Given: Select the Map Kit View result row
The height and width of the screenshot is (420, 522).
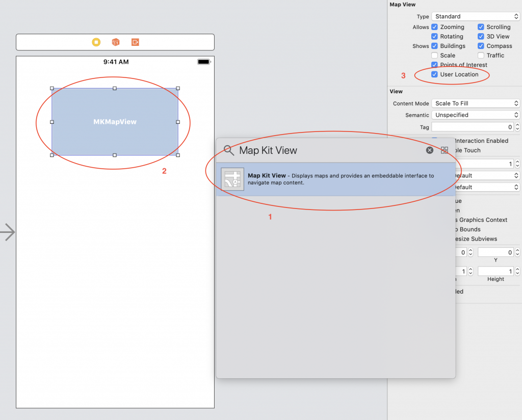Looking at the screenshot, I should coord(335,179).
